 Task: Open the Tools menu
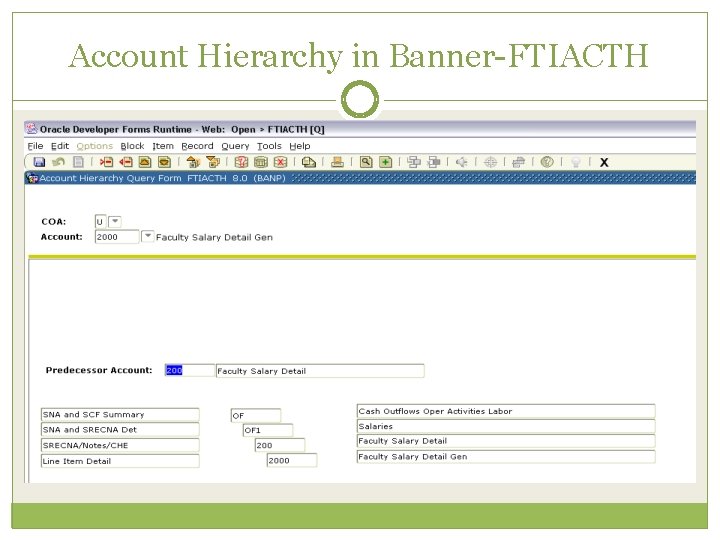[269, 146]
